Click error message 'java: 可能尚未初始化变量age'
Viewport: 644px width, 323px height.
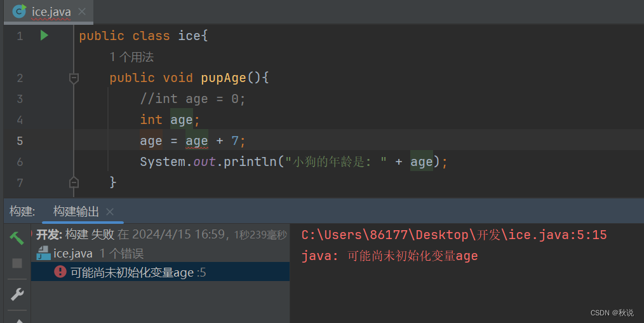click(389, 256)
